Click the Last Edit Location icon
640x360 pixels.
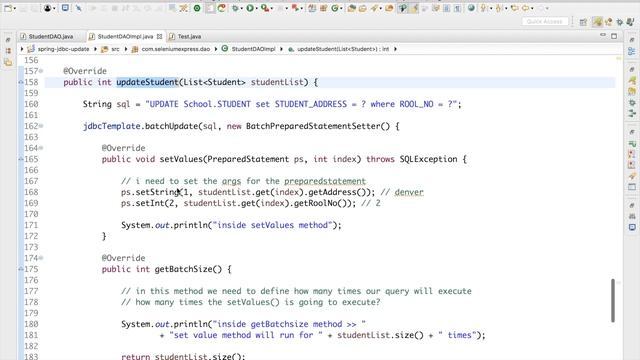514,8
